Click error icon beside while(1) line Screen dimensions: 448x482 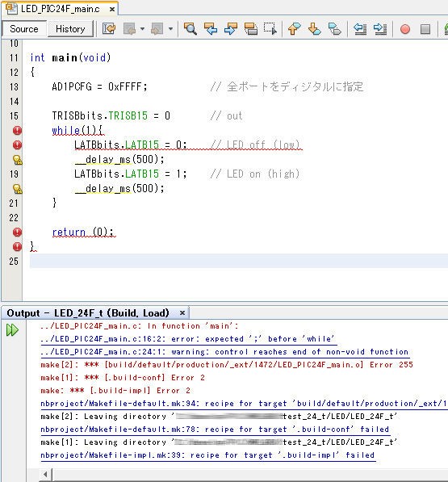(17, 130)
